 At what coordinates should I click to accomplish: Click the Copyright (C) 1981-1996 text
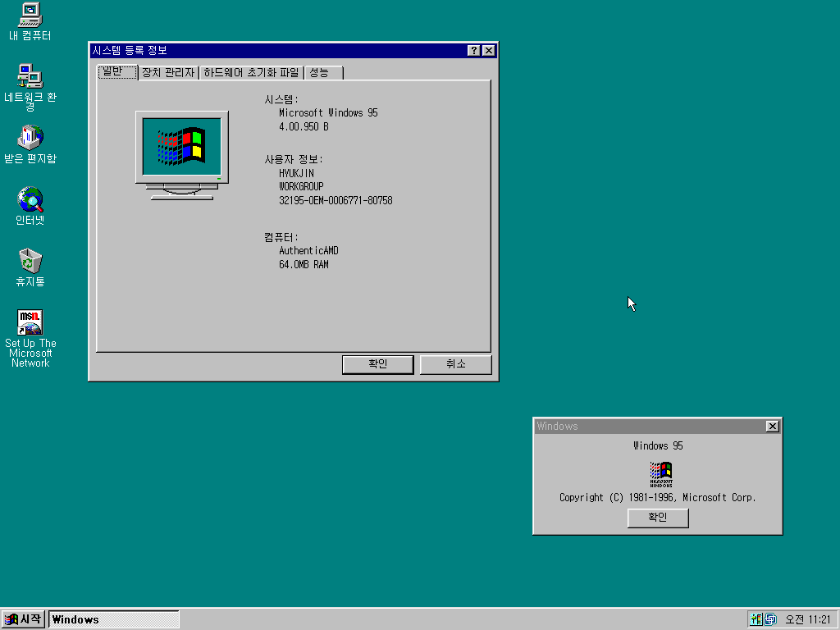pyautogui.click(x=658, y=498)
